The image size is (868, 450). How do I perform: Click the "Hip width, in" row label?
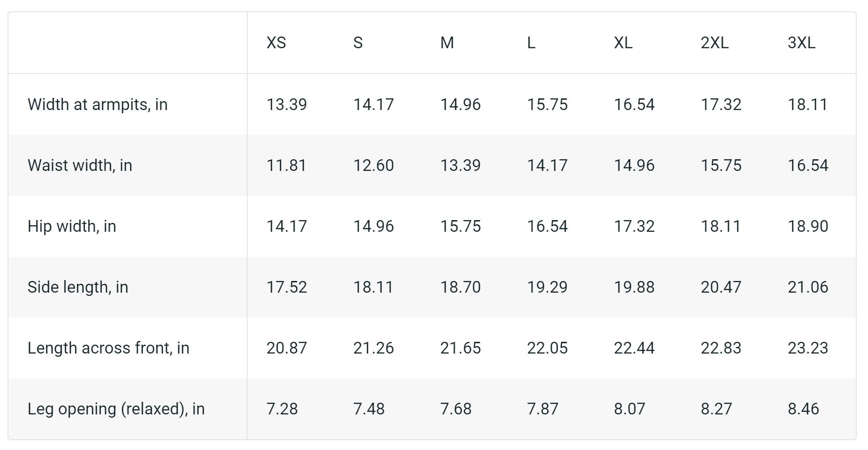(72, 226)
